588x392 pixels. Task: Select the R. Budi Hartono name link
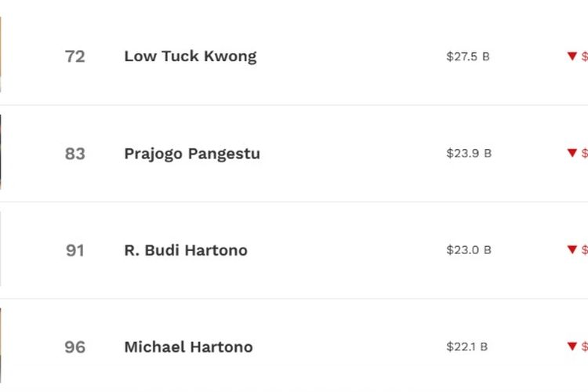[185, 251]
